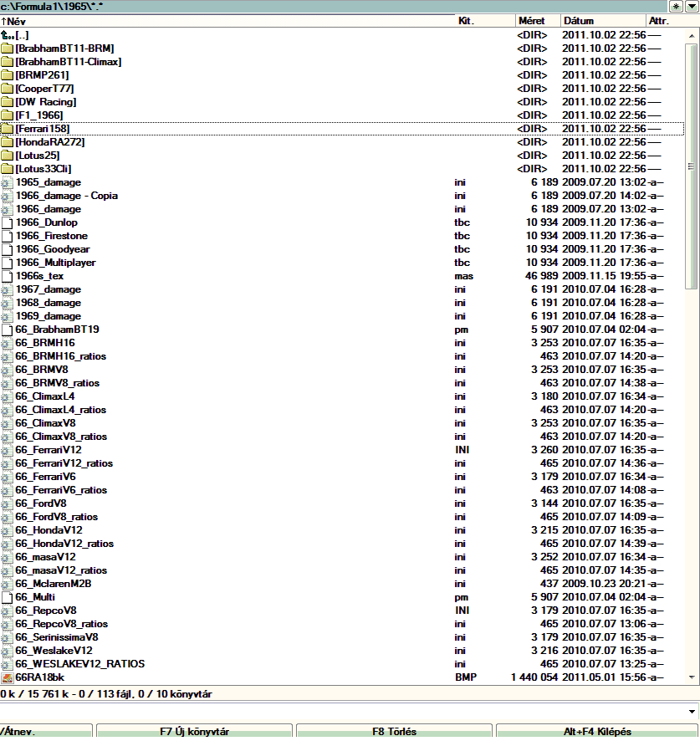Click the 1965_damage ini file icon
Screen dimensions: 700x741
(7, 182)
